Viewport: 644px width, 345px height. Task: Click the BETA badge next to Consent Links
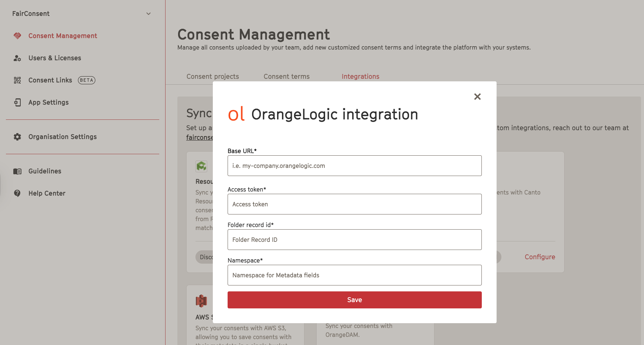(x=86, y=80)
